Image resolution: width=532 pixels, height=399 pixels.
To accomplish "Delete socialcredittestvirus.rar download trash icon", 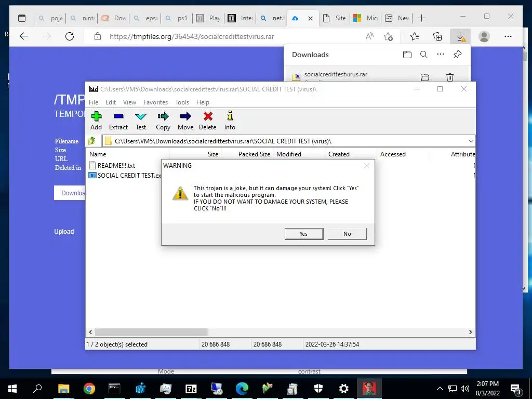I will point(450,77).
